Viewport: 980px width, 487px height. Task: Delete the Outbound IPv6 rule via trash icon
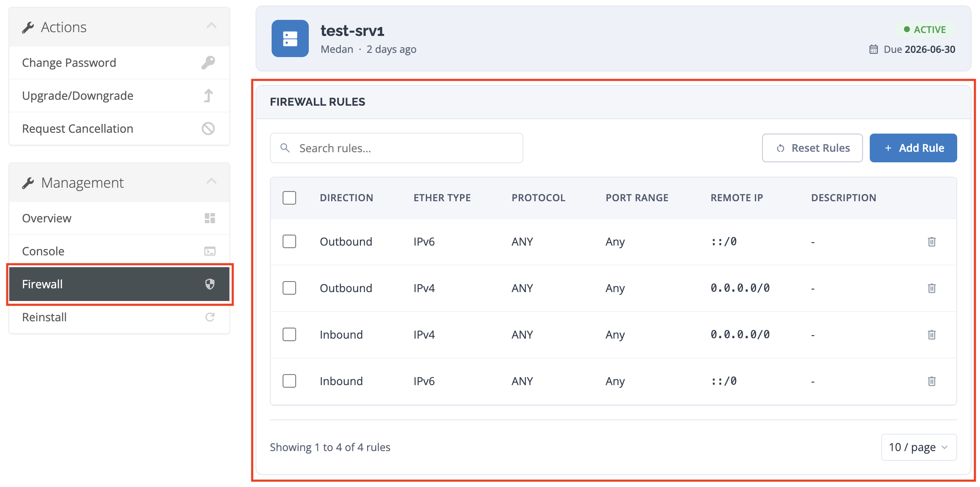pos(932,242)
